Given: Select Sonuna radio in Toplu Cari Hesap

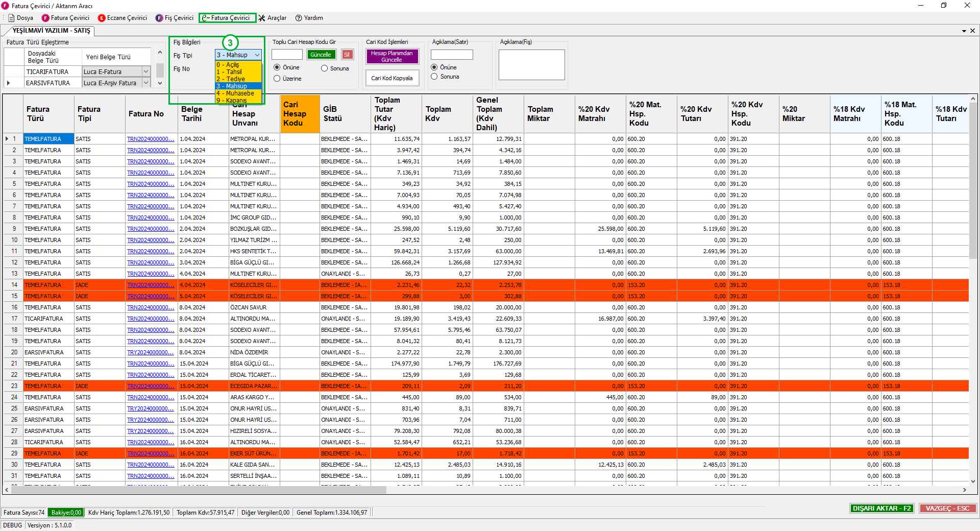Looking at the screenshot, I should [324, 68].
